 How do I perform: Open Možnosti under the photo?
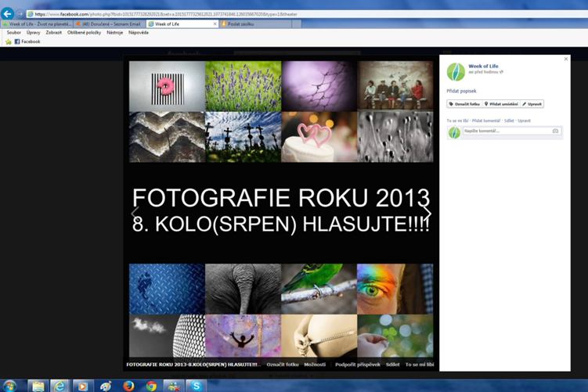click(x=315, y=365)
